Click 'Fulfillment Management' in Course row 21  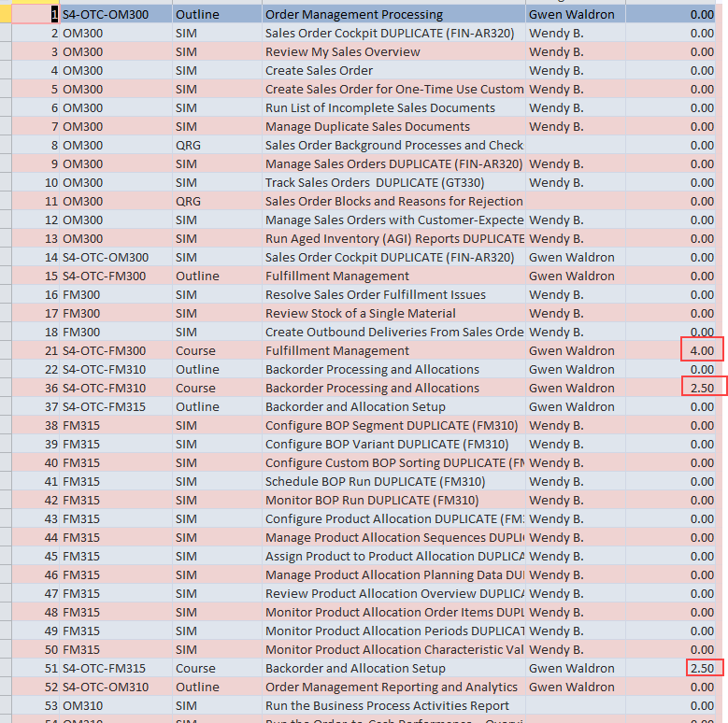[x=393, y=351]
